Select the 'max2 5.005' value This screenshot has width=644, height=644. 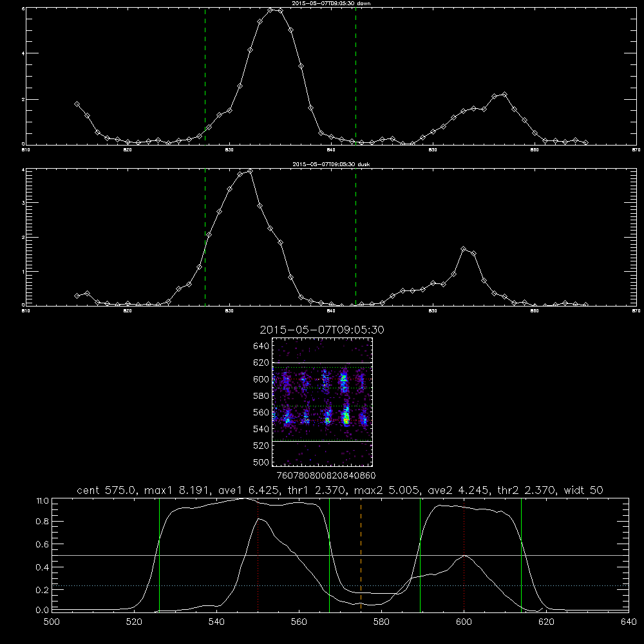point(387,490)
